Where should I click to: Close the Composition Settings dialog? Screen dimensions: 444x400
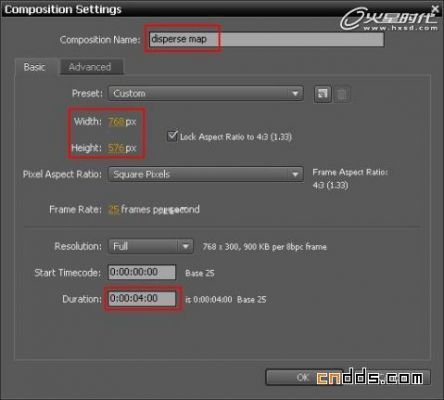pos(435,8)
